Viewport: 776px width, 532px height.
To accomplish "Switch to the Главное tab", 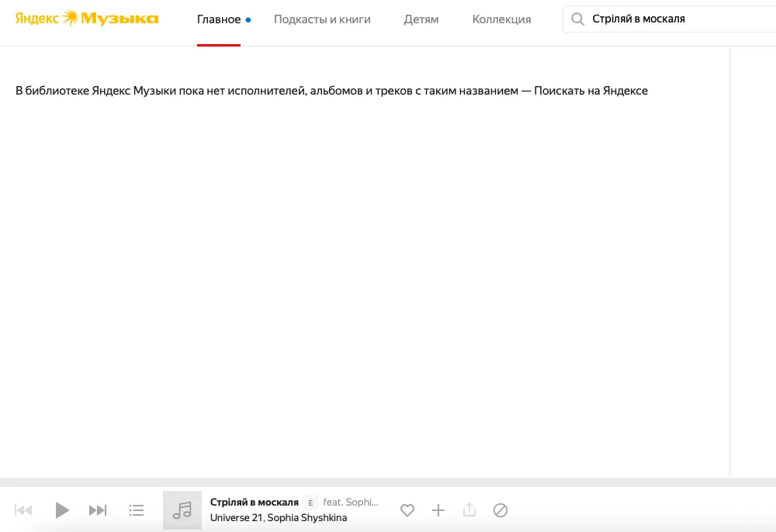I will coord(219,19).
